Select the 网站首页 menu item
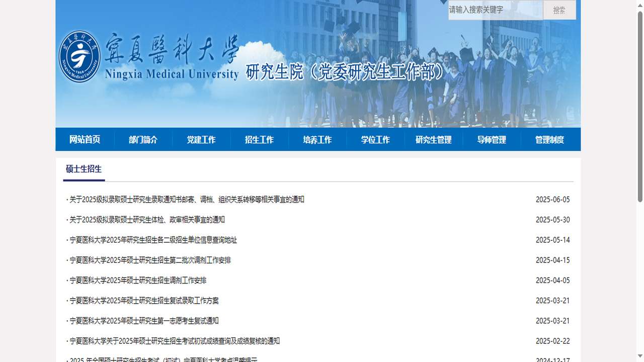 point(84,139)
